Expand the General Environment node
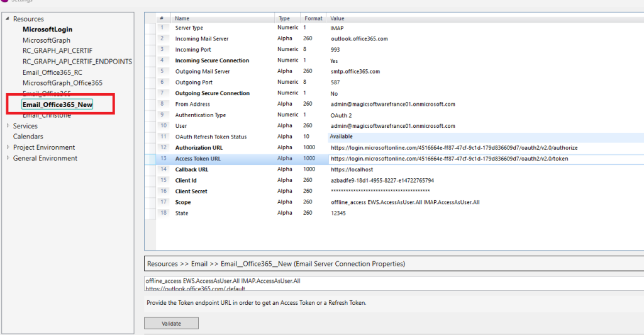Viewport: 644px width, 335px height. pos(8,158)
